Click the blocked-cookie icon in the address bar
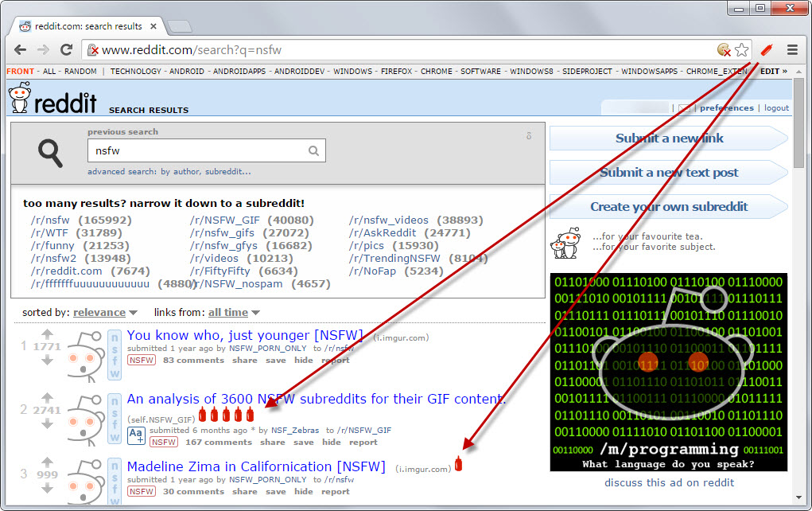The height and width of the screenshot is (511, 812). [x=724, y=50]
